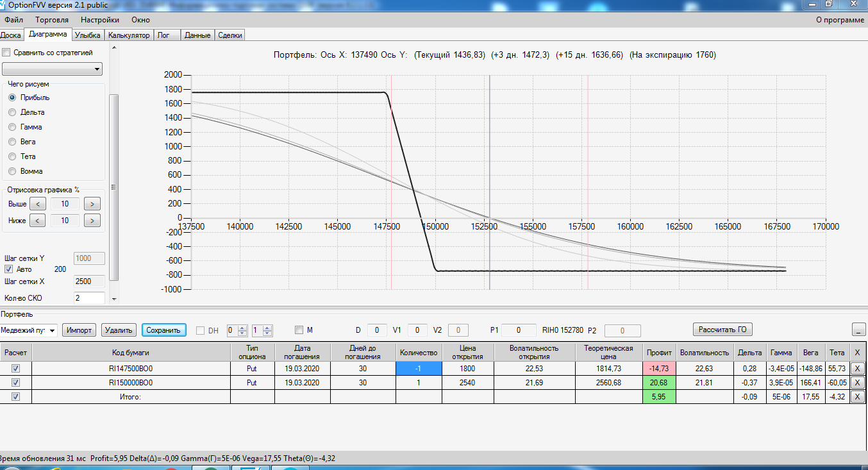
Task: Open the Настройки menu
Action: [99, 20]
